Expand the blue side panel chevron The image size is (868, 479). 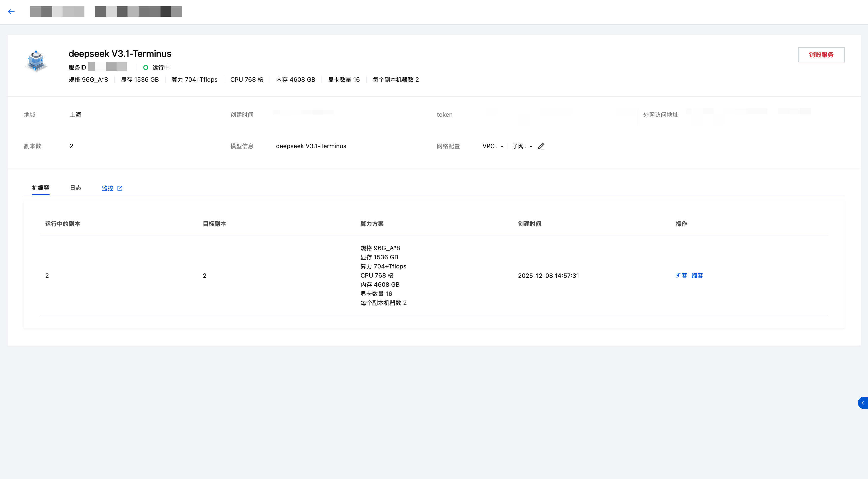pos(863,403)
